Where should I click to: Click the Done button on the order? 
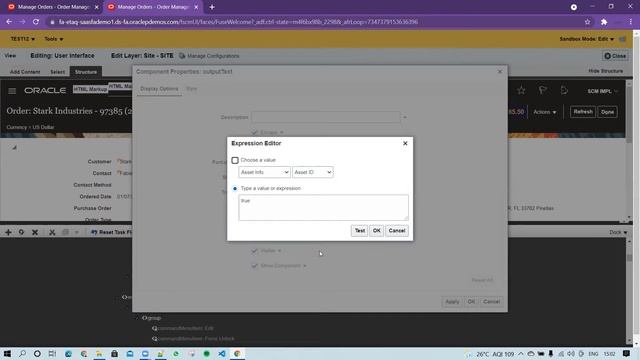607,112
